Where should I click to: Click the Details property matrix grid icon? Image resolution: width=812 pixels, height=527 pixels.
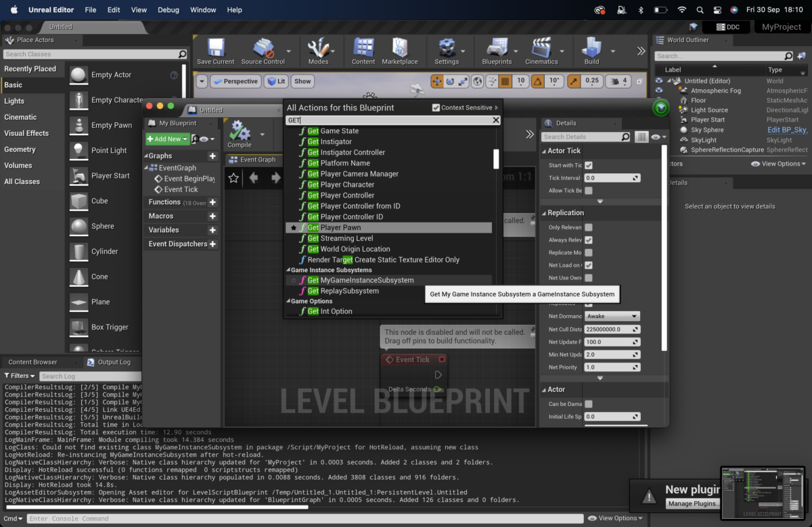click(641, 137)
